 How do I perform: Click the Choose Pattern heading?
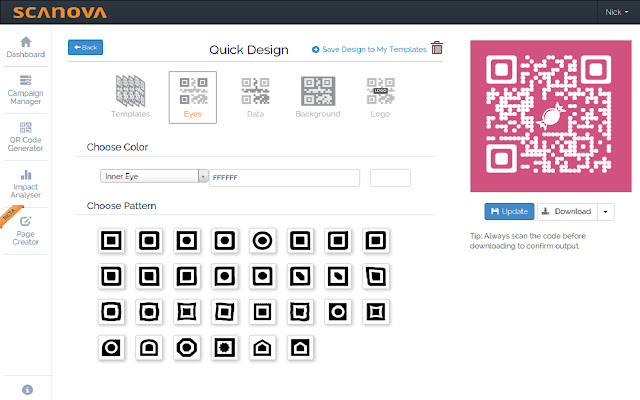pos(121,206)
